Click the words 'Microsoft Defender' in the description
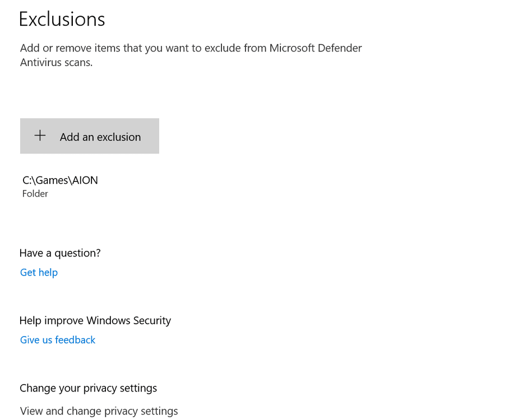 [x=316, y=48]
